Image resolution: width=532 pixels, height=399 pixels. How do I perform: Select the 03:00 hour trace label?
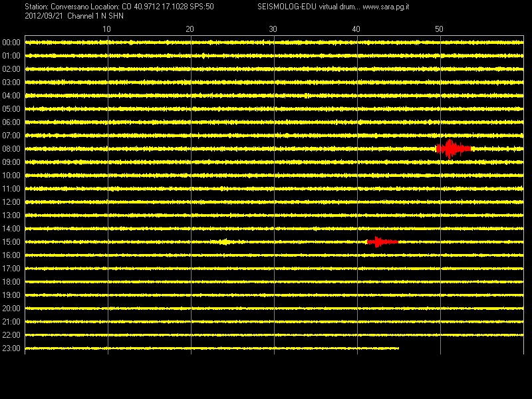pos(11,82)
